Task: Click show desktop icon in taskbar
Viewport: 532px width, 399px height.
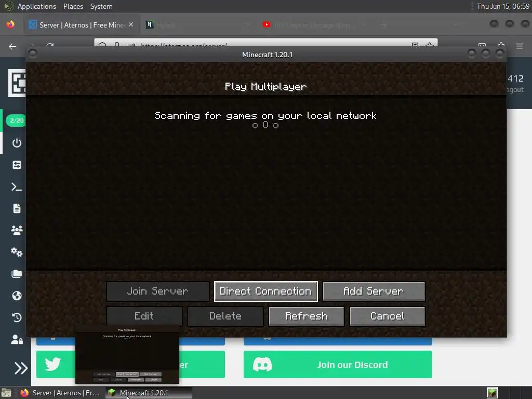Action: click(x=6, y=393)
